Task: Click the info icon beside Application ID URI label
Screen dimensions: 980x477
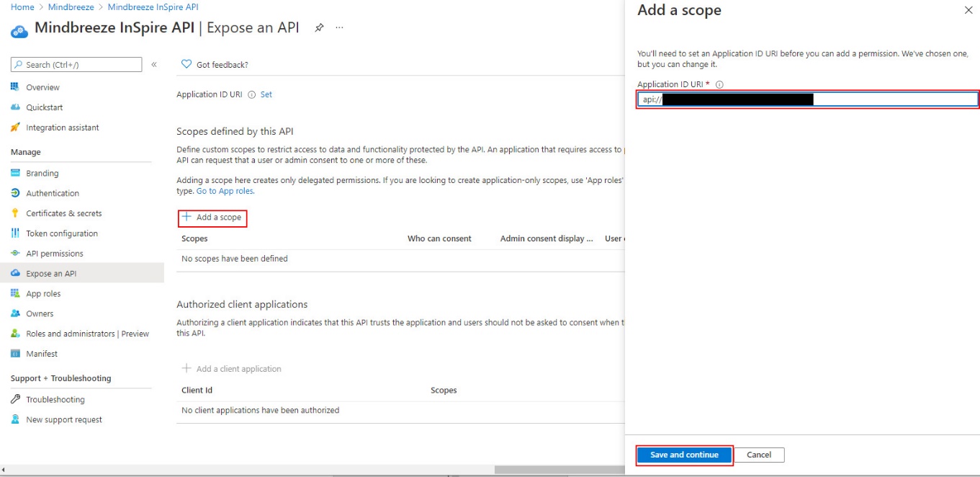Action: pyautogui.click(x=251, y=94)
